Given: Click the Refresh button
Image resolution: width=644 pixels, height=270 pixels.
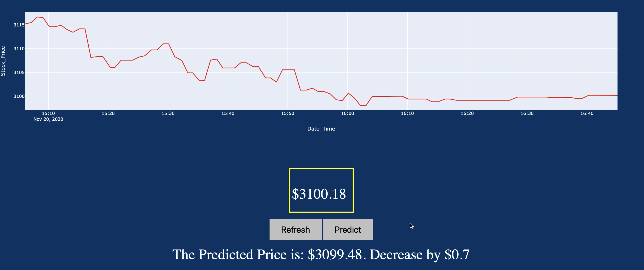Looking at the screenshot, I should click(295, 229).
